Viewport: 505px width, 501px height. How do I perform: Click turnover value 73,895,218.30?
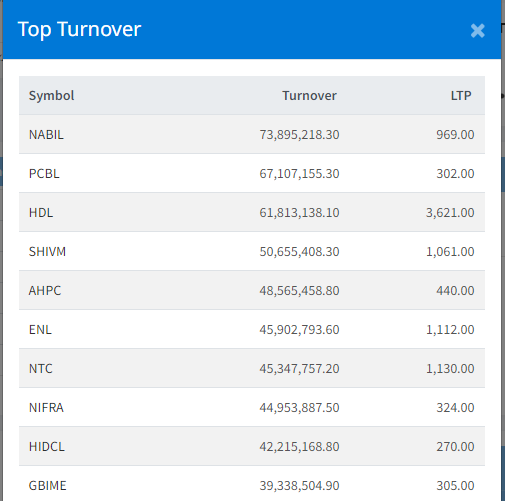(x=299, y=135)
